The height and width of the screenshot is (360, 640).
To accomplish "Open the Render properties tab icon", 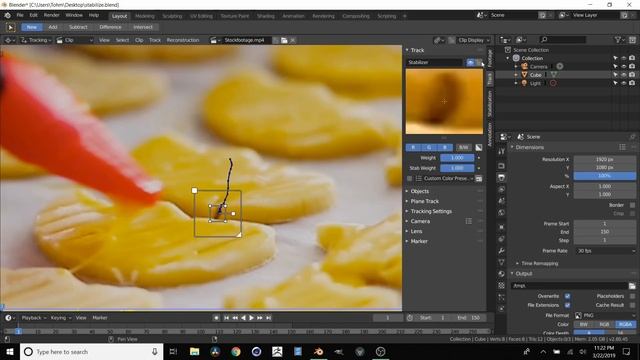I will pyautogui.click(x=501, y=166).
